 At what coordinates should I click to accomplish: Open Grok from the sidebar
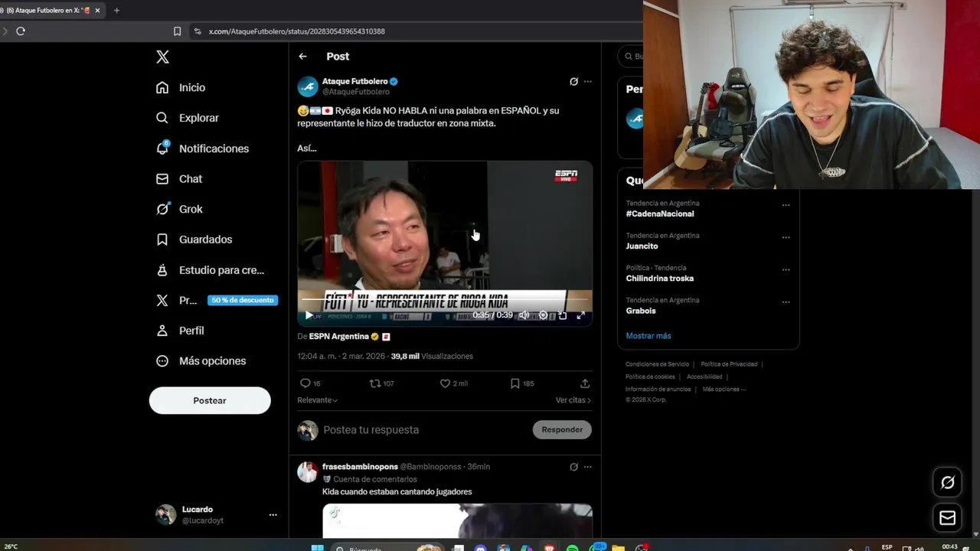pos(179,209)
